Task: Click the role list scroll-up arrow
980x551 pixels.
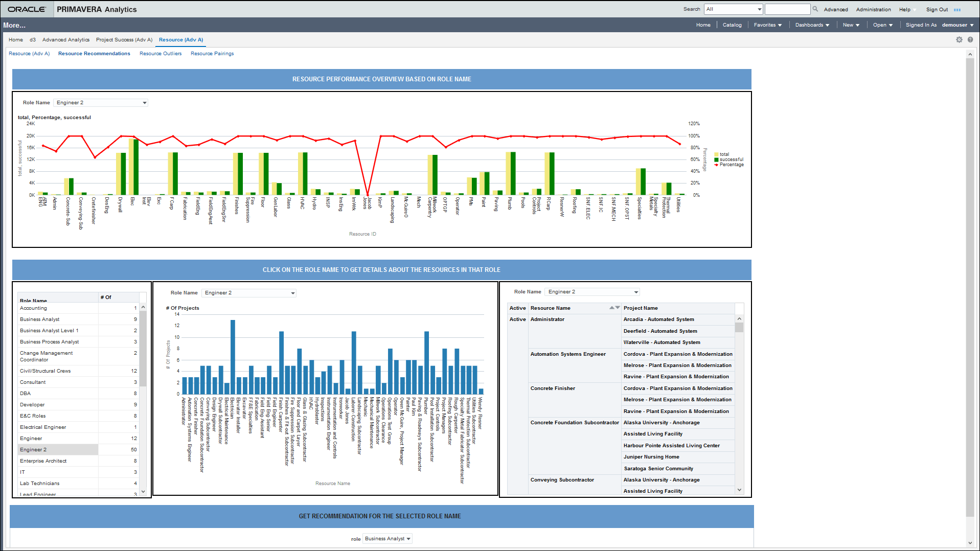Action: coord(143,307)
